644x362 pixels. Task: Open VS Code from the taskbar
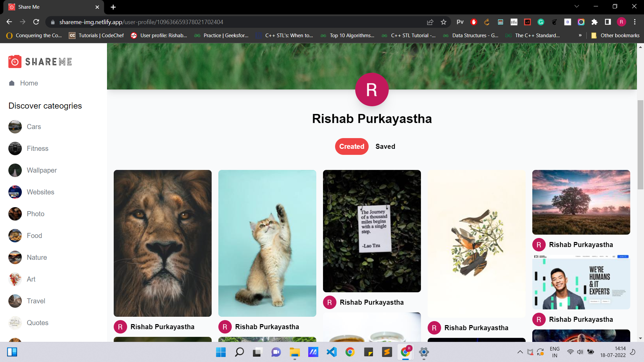(x=331, y=352)
